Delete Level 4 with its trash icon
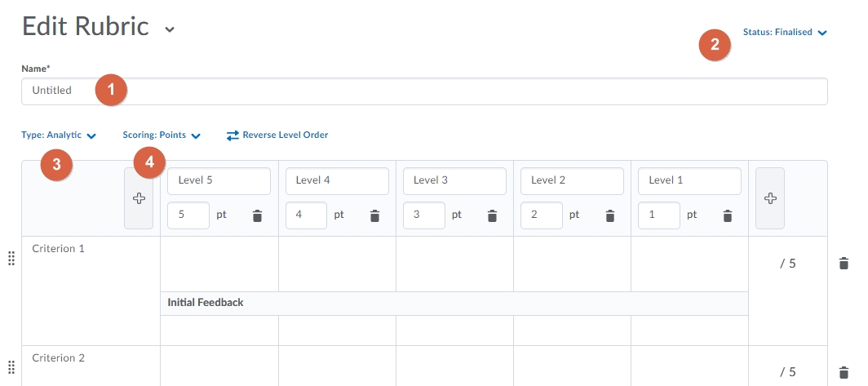This screenshot has width=868, height=386. (374, 216)
